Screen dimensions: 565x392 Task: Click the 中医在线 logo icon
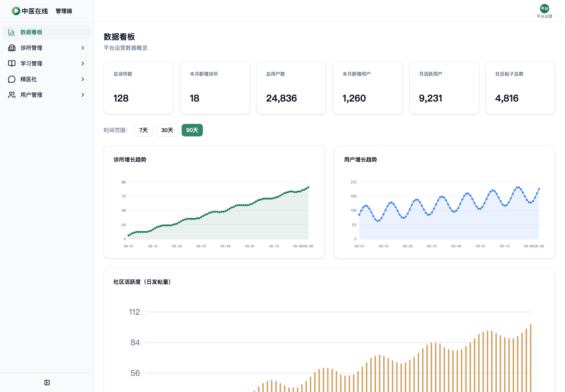coord(16,11)
